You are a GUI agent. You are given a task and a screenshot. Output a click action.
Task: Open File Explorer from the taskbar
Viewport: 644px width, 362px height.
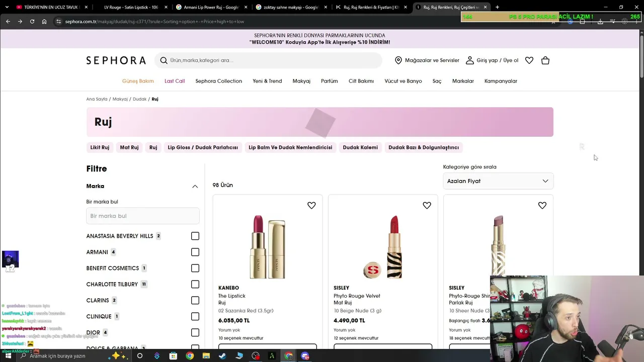206,356
